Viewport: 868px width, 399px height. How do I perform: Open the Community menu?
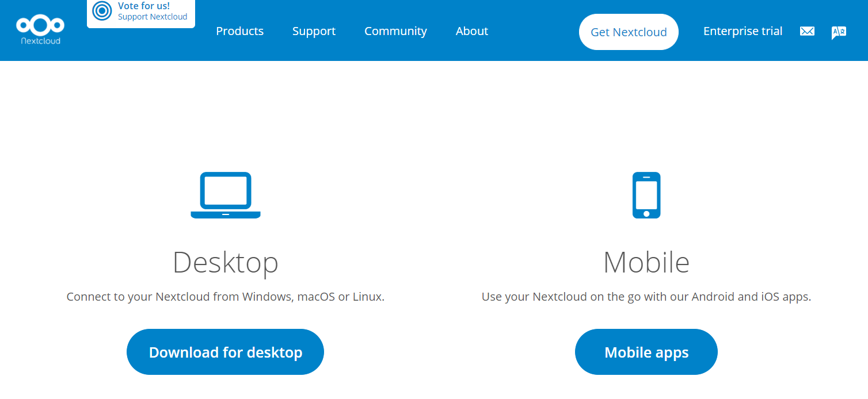395,31
